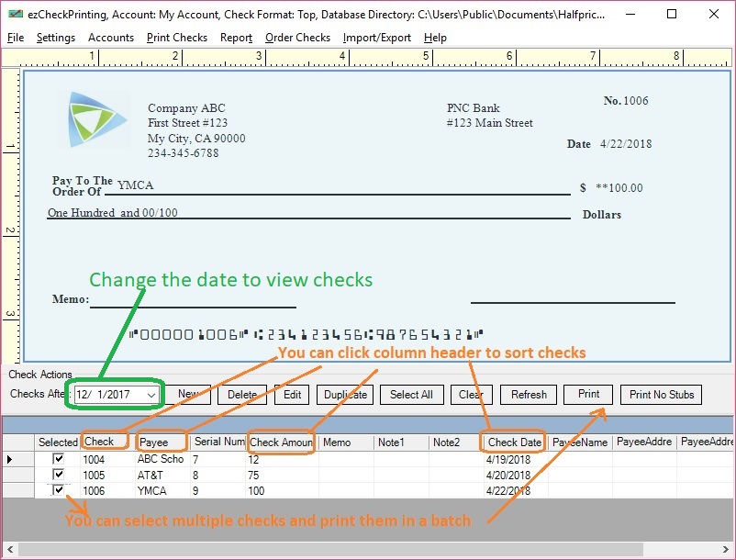736x560 pixels.
Task: Duplicate the selected check
Action: coord(344,395)
